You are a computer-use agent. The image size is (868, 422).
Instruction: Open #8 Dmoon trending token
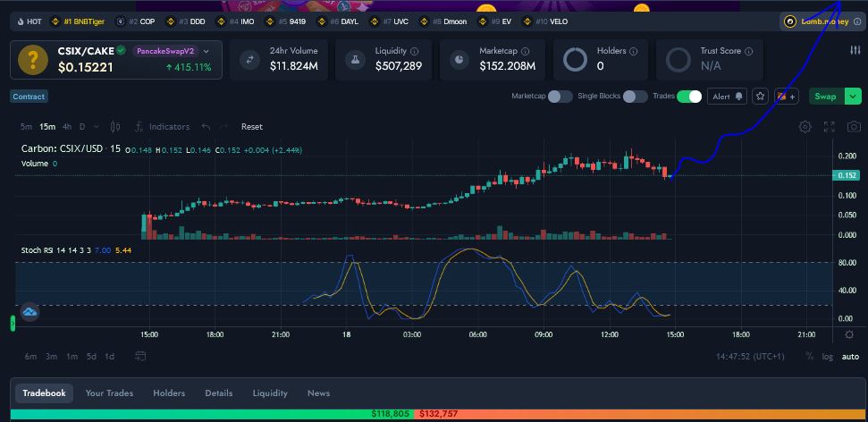click(443, 22)
